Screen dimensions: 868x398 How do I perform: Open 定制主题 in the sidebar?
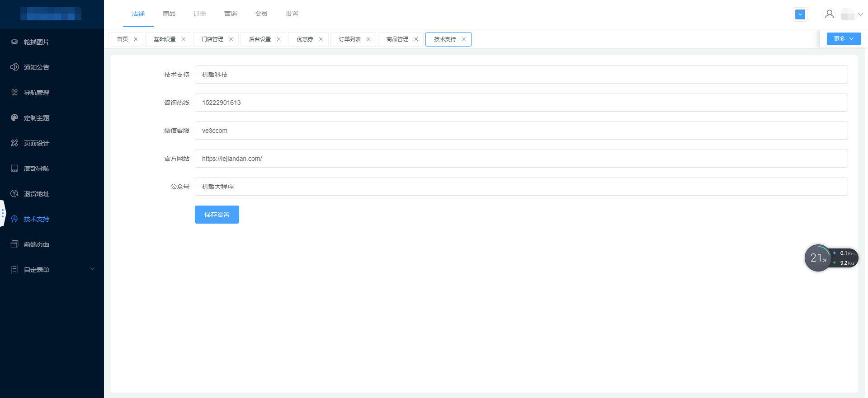point(52,118)
